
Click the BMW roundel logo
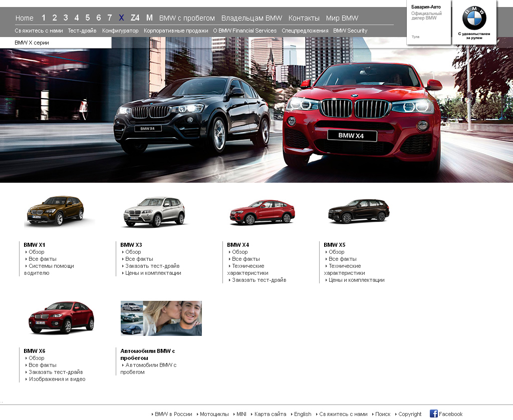coord(474,18)
